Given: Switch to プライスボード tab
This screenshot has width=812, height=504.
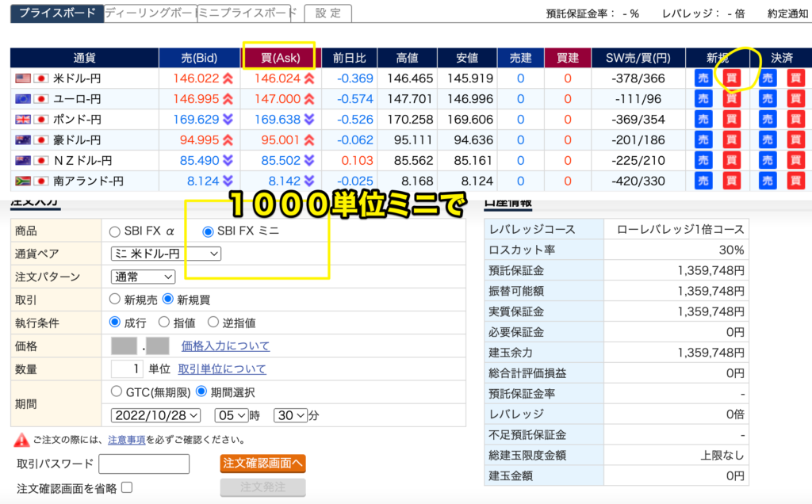Looking at the screenshot, I should (57, 13).
